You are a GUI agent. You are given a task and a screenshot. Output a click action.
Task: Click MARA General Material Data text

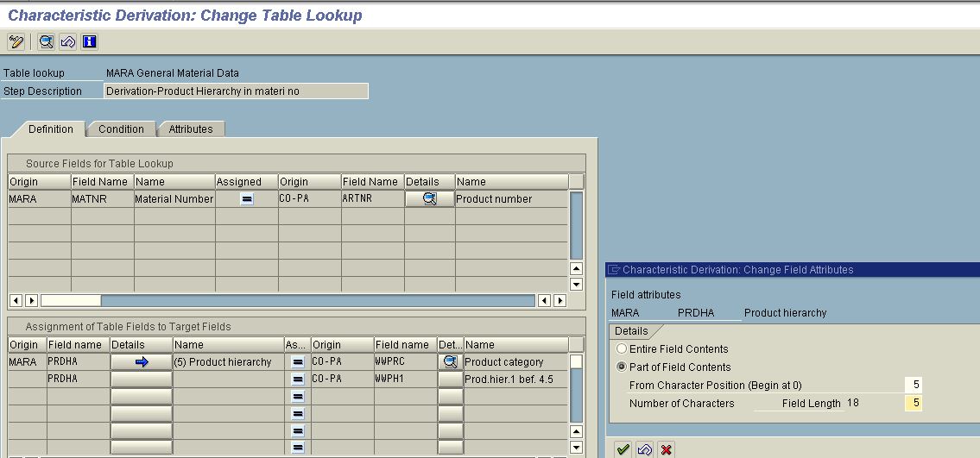[x=173, y=73]
